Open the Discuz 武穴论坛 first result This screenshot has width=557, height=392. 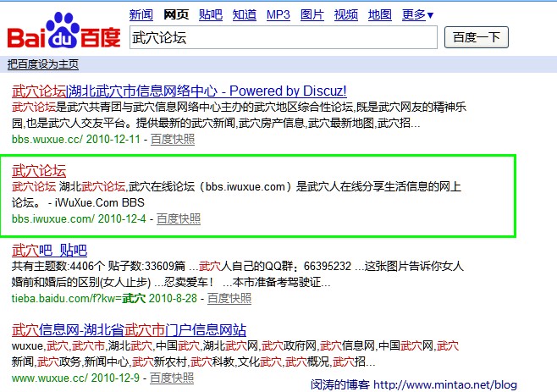[179, 91]
